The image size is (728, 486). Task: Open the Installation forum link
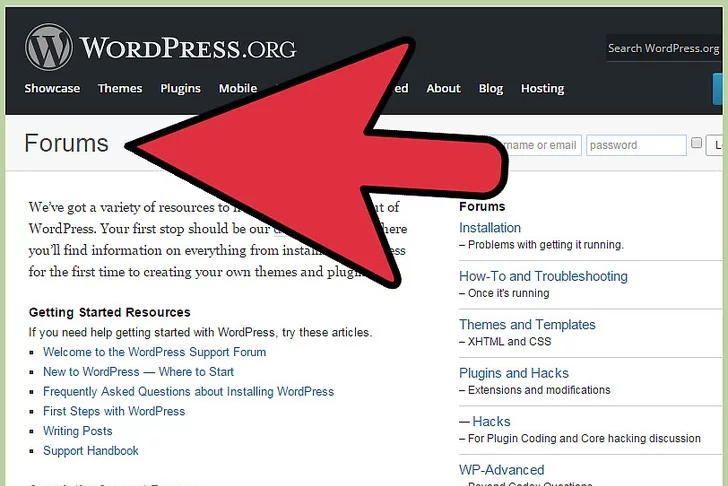click(x=490, y=228)
